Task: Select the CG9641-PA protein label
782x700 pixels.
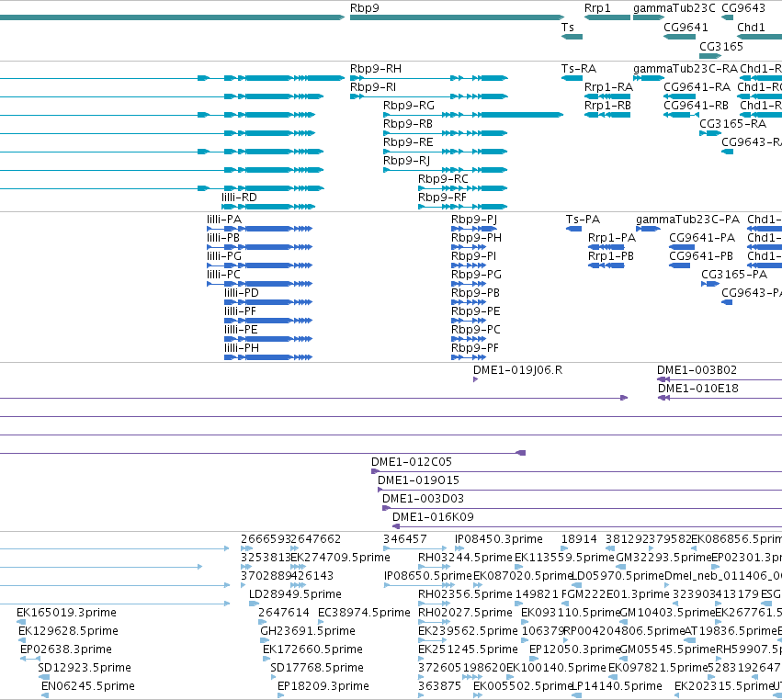Action: pos(702,238)
